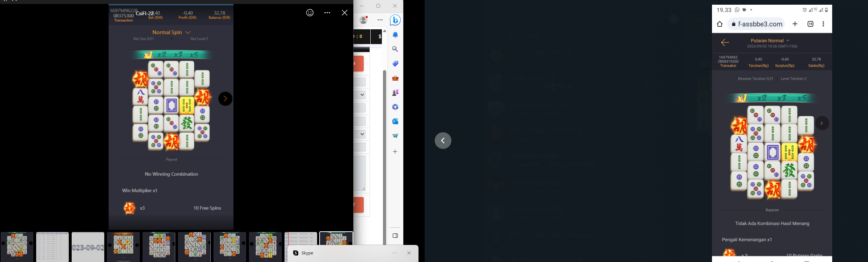Tap the f-assbbe3.com address bar
Image resolution: width=868 pixels, height=262 pixels.
pyautogui.click(x=757, y=24)
